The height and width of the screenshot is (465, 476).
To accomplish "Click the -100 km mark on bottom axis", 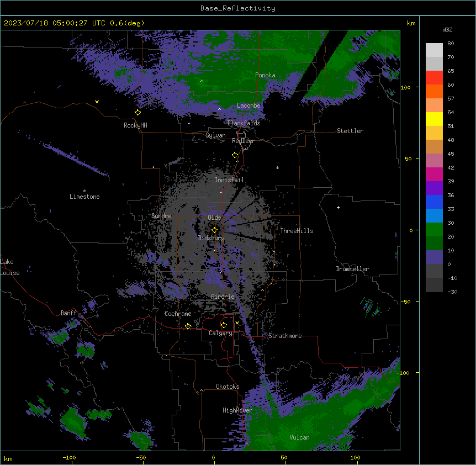I will tap(69, 457).
